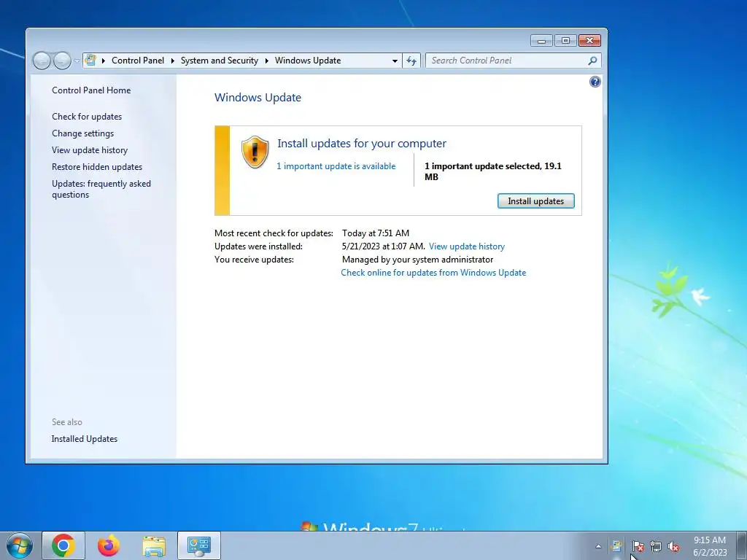Maximize the Windows Update window
Viewport: 747px width, 560px height.
point(565,41)
